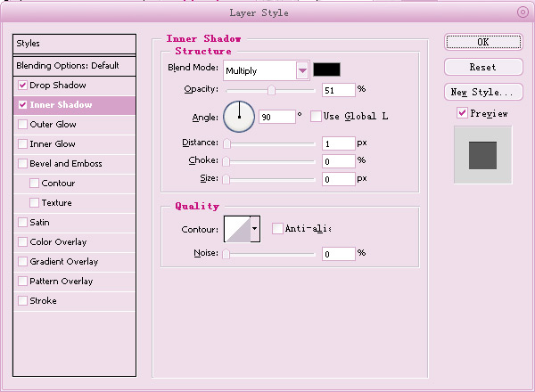The width and height of the screenshot is (535, 392).
Task: Uncheck the Drop Shadow checkbox
Action: (22, 86)
